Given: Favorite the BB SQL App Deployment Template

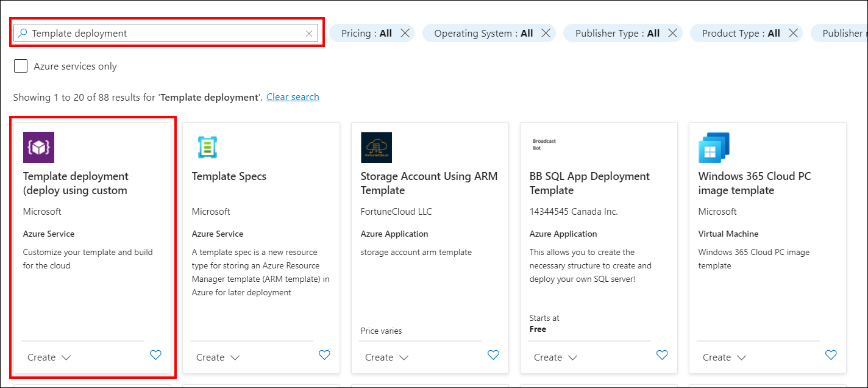Looking at the screenshot, I should pos(662,355).
